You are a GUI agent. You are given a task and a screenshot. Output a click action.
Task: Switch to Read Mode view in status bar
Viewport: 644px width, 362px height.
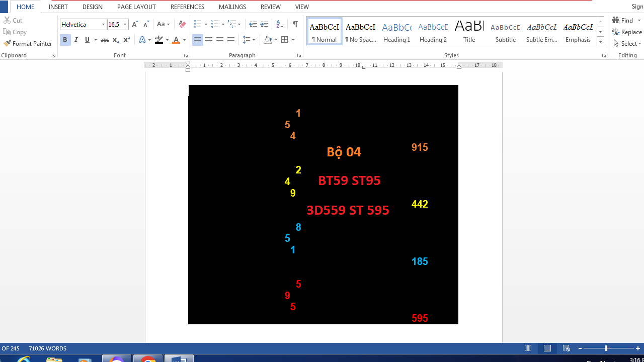pos(528,348)
